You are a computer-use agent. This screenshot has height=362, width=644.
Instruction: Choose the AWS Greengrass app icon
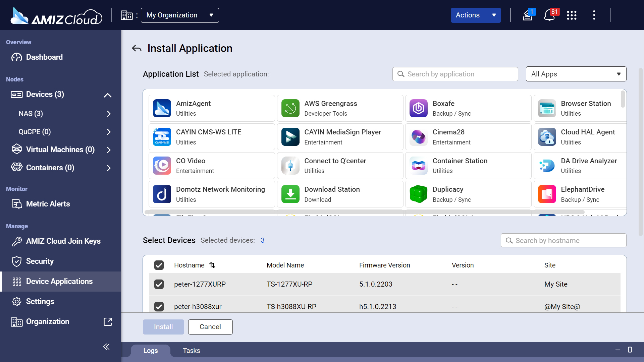point(290,108)
